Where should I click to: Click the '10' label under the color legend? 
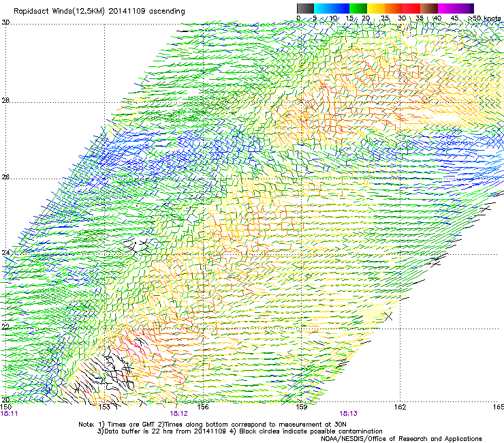(x=333, y=18)
